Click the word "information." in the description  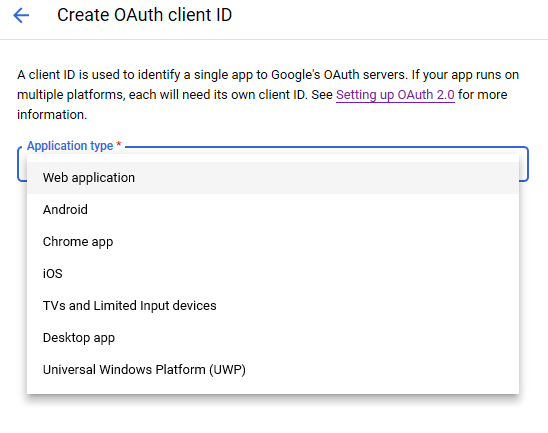pyautogui.click(x=52, y=115)
